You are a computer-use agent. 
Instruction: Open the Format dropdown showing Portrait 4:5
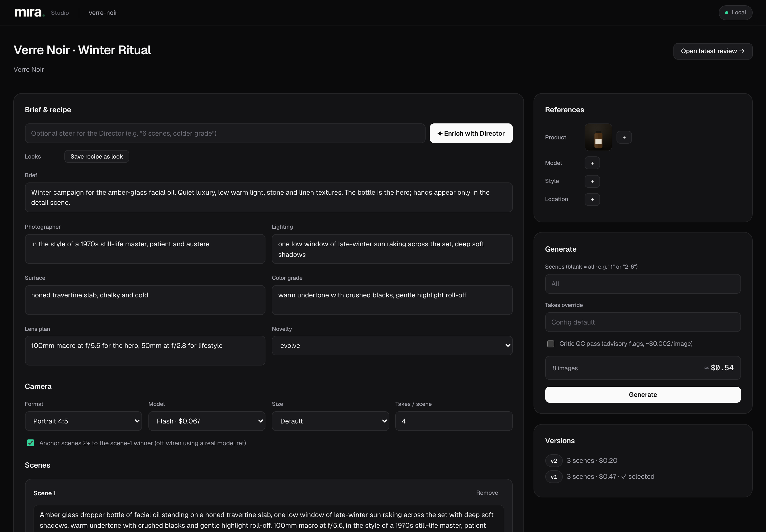click(83, 421)
